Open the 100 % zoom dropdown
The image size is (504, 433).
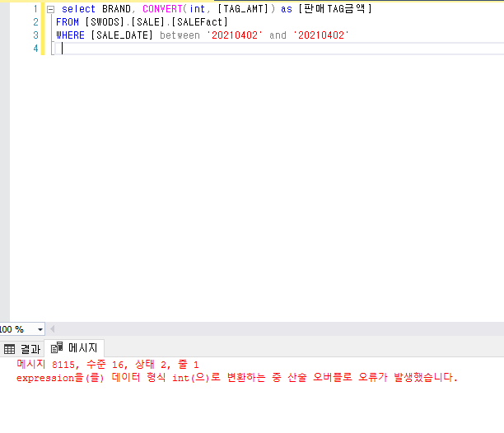tap(40, 329)
